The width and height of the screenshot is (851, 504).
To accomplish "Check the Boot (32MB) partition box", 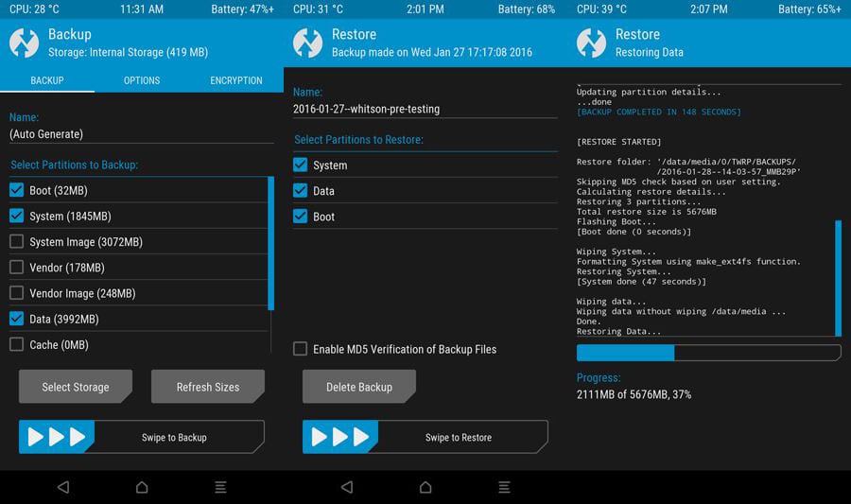I will [x=17, y=190].
